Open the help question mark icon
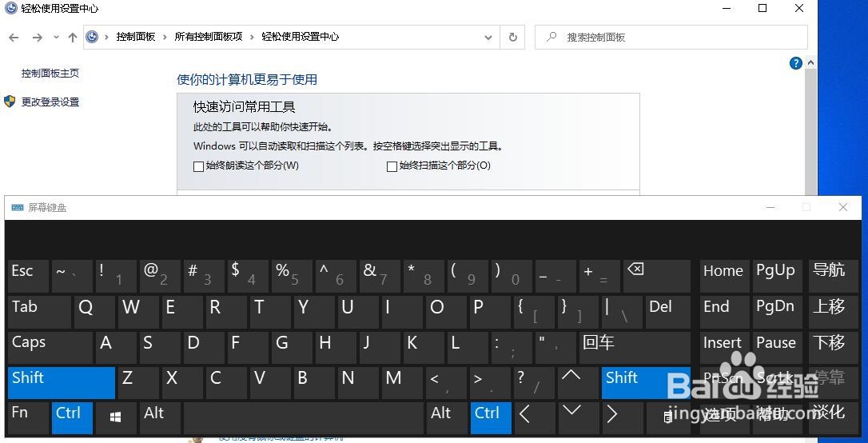The height and width of the screenshot is (443, 868). pyautogui.click(x=795, y=63)
